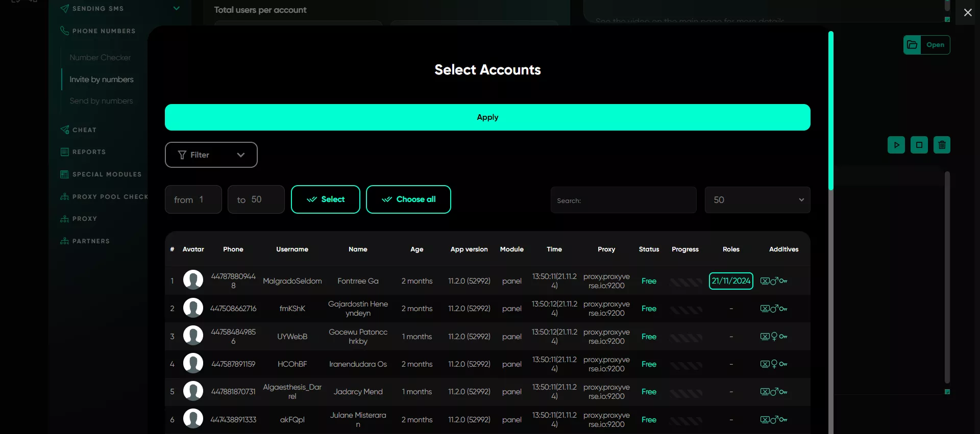This screenshot has width=980, height=434.
Task: Click the Filter funnel icon
Action: (x=182, y=155)
